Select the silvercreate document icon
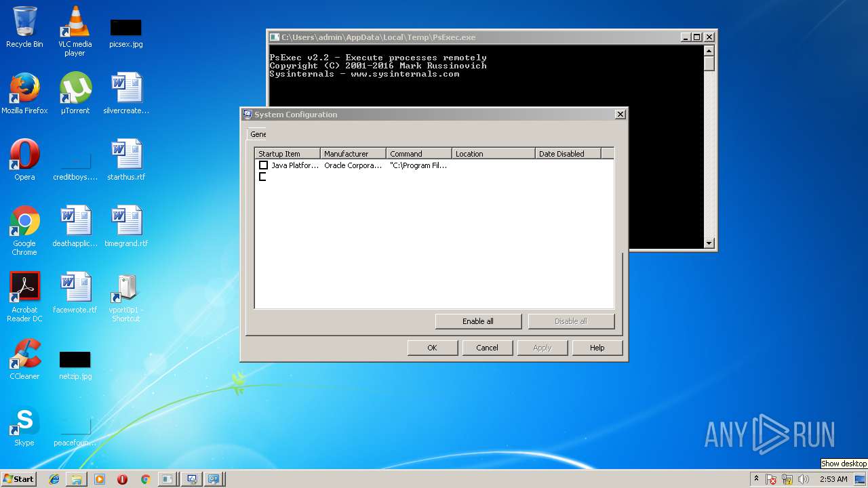 coord(125,94)
